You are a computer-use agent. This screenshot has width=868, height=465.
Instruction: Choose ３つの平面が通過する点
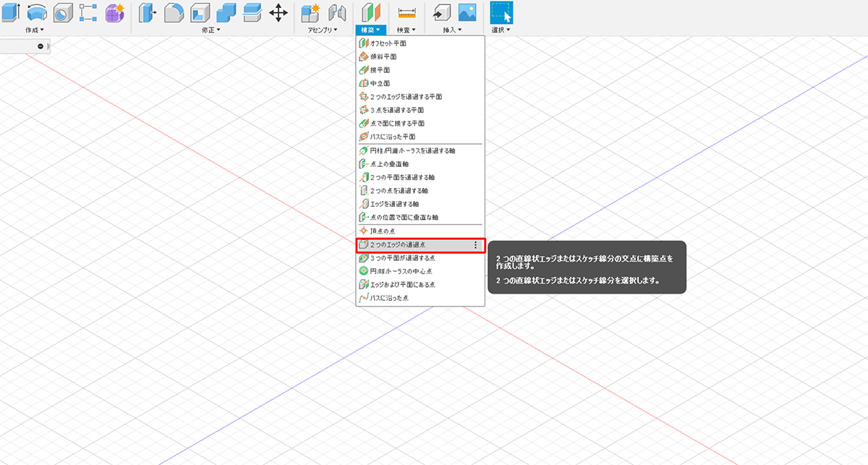(x=420, y=258)
